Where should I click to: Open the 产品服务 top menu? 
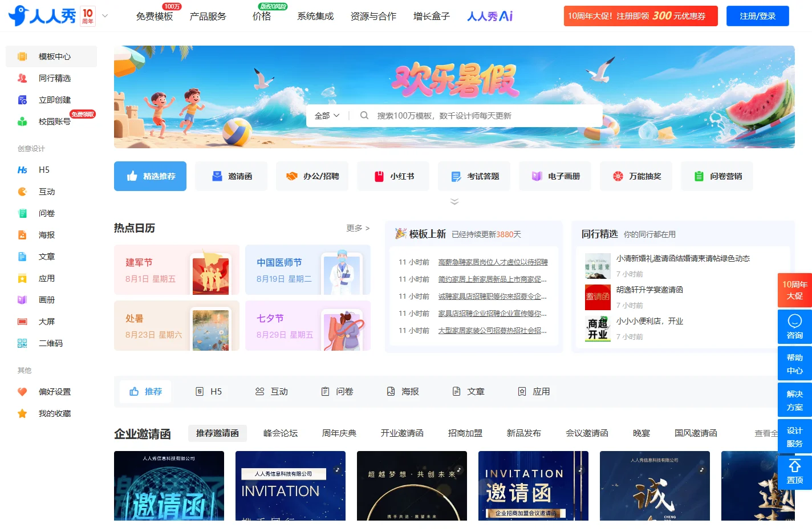pyautogui.click(x=208, y=16)
